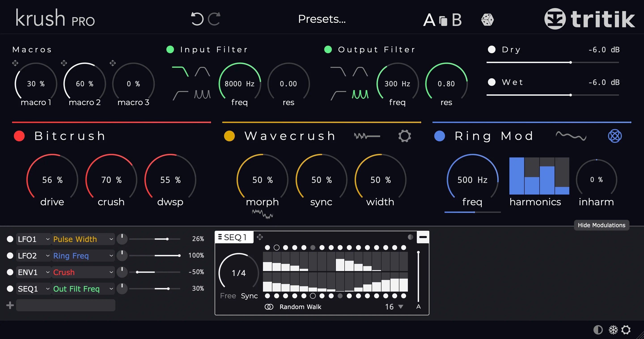The width and height of the screenshot is (644, 339).
Task: Switch to state A
Action: coord(429,20)
